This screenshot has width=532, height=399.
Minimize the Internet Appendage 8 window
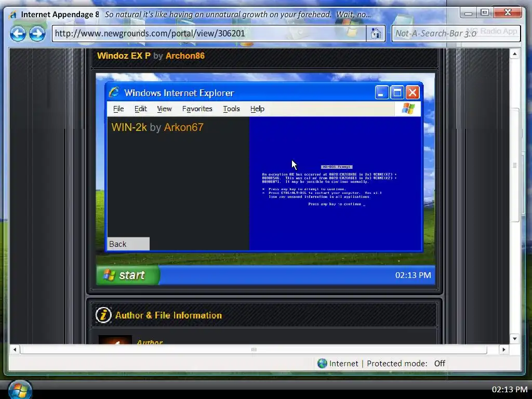tap(469, 13)
